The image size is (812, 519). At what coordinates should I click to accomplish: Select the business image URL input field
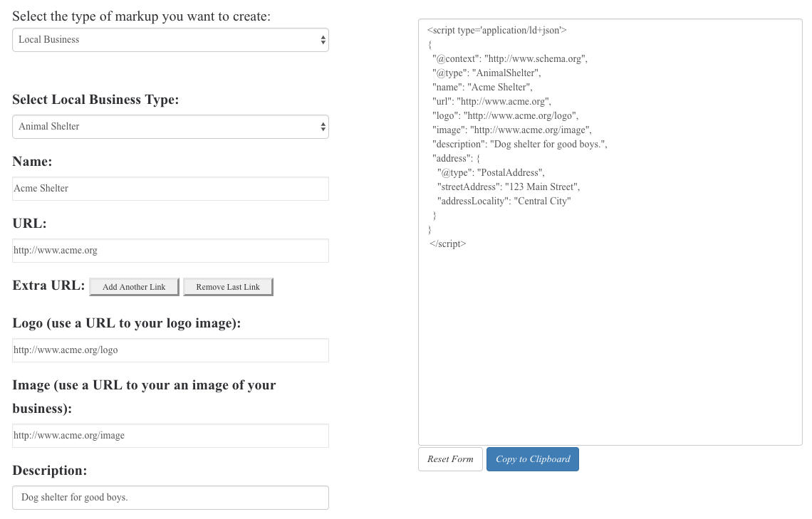[x=170, y=436]
